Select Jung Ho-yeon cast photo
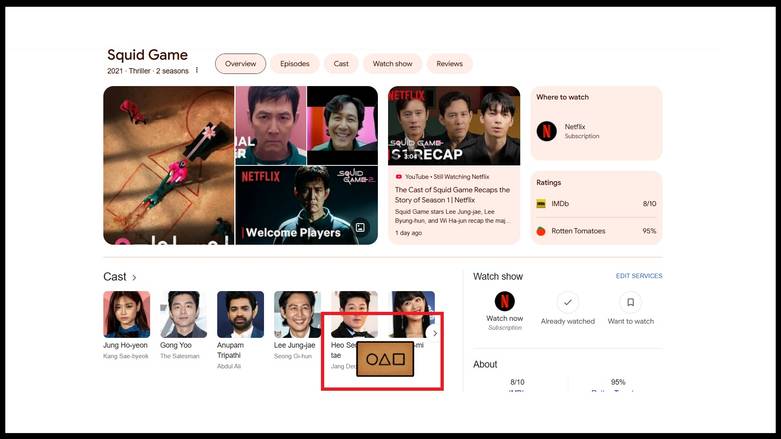The height and width of the screenshot is (439, 781). click(x=127, y=314)
